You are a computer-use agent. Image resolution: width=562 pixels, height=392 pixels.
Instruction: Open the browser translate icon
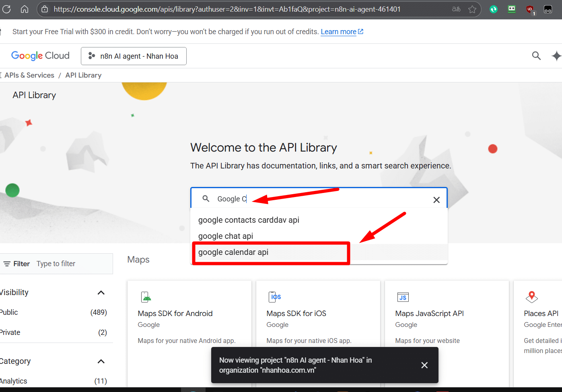click(456, 9)
